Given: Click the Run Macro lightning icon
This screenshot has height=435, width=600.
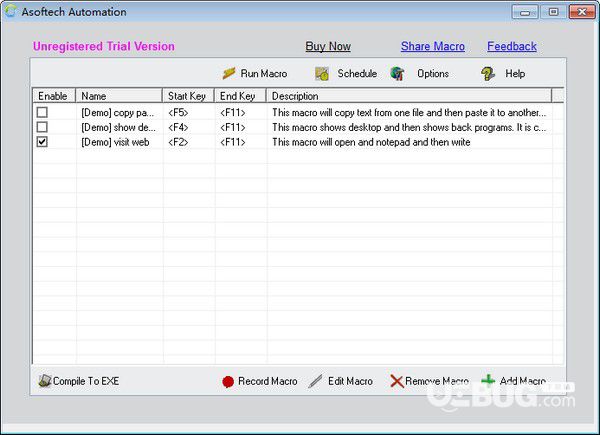Looking at the screenshot, I should click(x=229, y=73).
